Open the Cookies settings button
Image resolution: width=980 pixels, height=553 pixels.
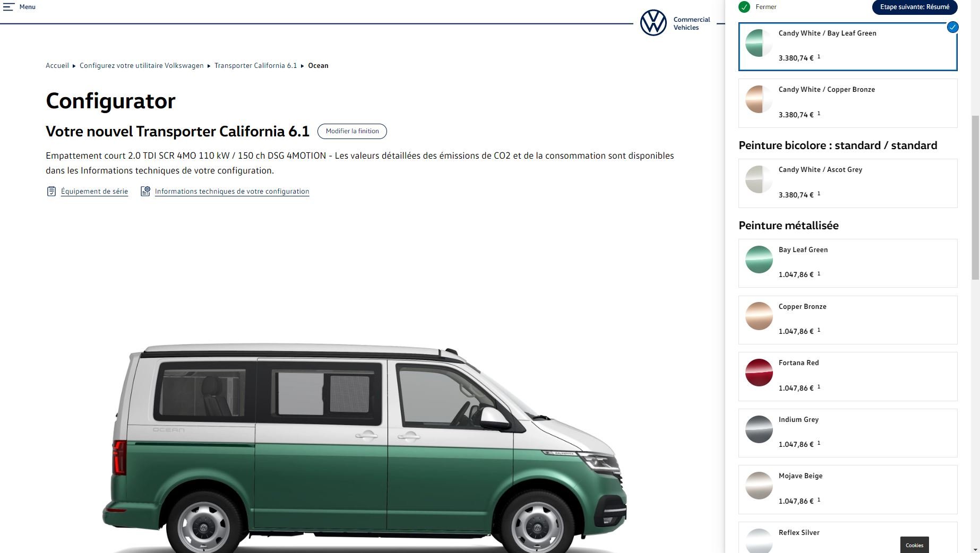(914, 545)
